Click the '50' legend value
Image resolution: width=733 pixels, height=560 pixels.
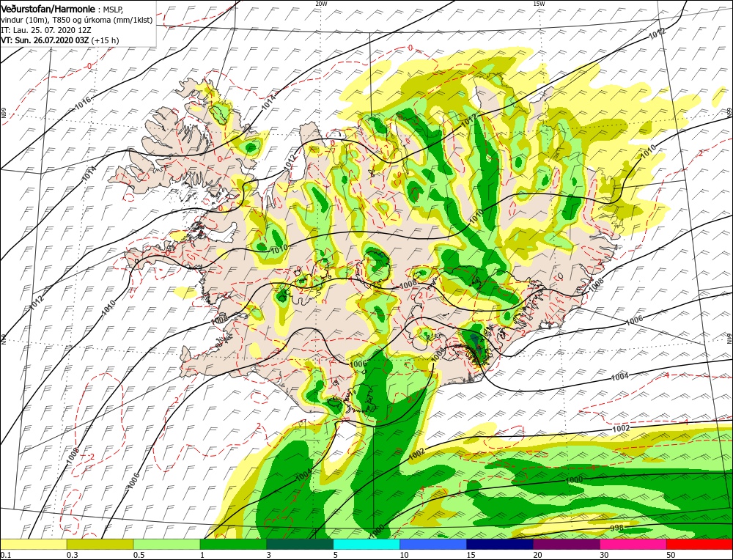point(671,554)
